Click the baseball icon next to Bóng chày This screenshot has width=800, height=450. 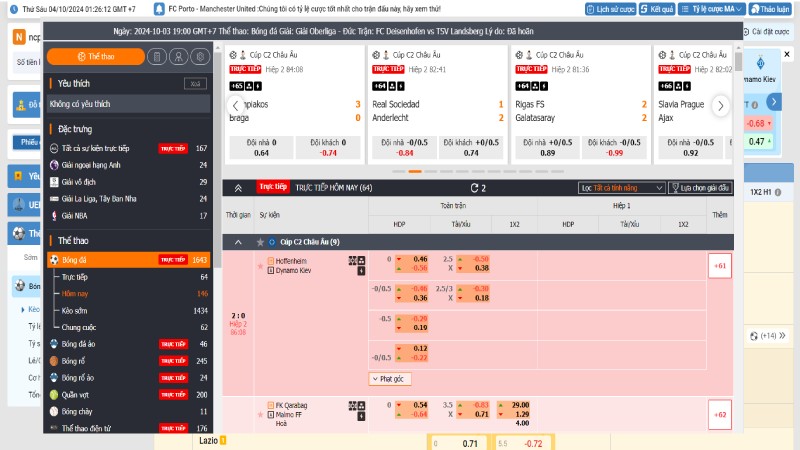click(x=54, y=411)
